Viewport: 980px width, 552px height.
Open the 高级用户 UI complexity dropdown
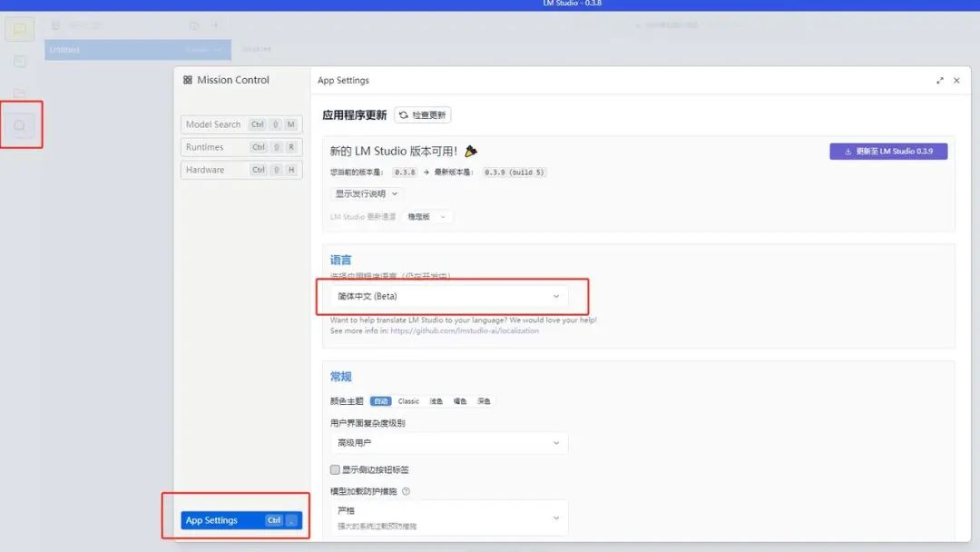click(448, 443)
